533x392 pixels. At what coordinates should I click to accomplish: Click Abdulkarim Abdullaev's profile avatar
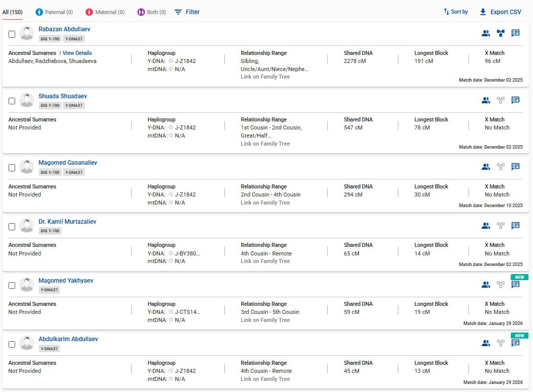click(x=27, y=343)
